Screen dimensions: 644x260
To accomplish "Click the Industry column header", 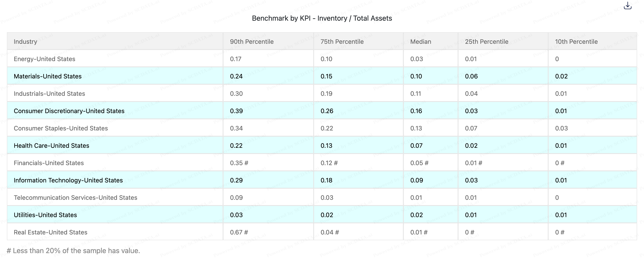I will (26, 42).
